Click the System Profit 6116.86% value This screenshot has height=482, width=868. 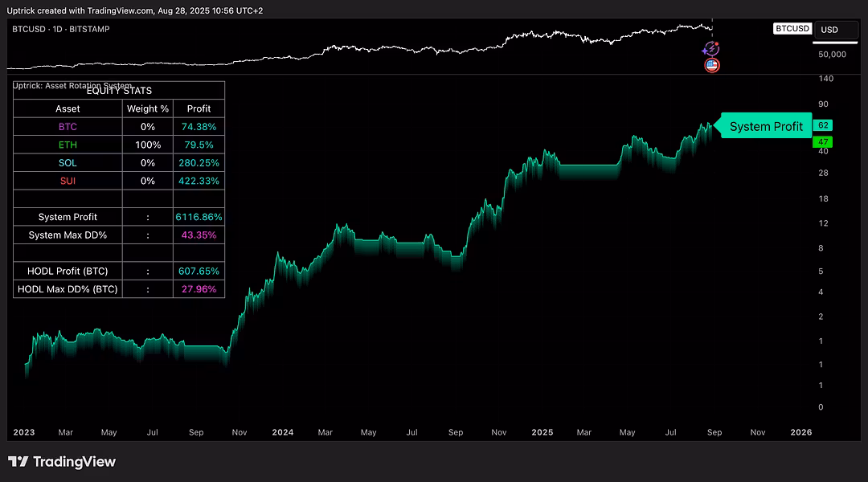pos(199,217)
